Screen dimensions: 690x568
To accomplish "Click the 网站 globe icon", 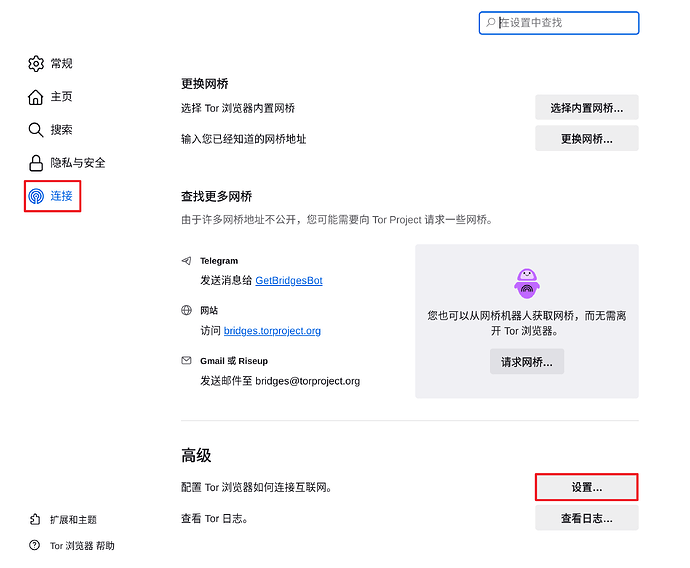I will pyautogui.click(x=187, y=311).
